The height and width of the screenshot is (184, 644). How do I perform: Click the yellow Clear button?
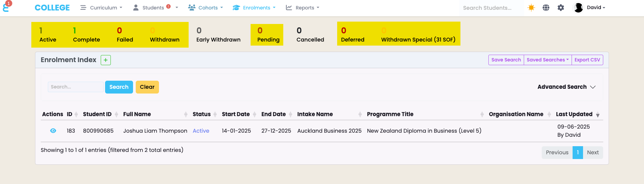coord(147,87)
